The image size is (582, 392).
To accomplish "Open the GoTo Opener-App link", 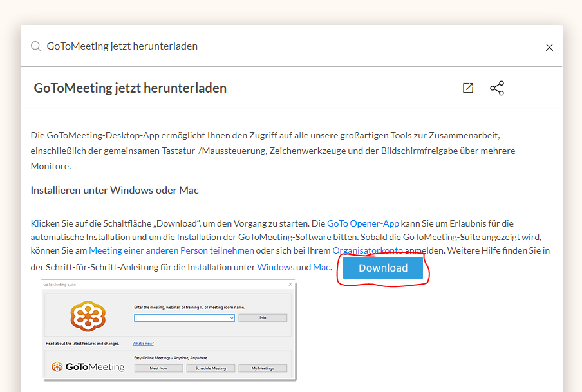I will pyautogui.click(x=362, y=223).
